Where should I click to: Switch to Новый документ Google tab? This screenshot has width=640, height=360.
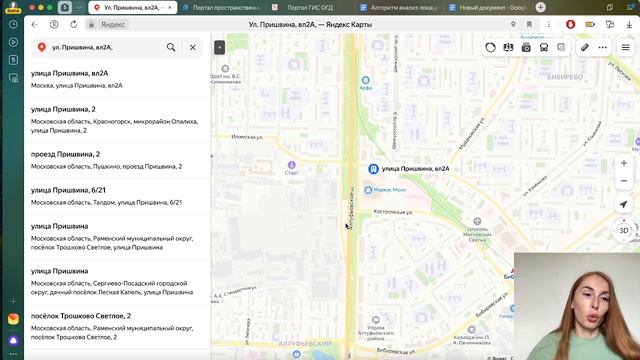coord(488,7)
